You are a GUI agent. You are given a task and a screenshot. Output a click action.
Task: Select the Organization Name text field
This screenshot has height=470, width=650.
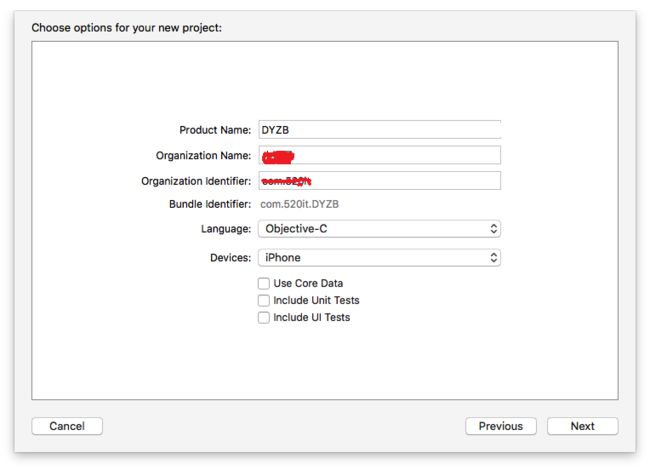[379, 155]
